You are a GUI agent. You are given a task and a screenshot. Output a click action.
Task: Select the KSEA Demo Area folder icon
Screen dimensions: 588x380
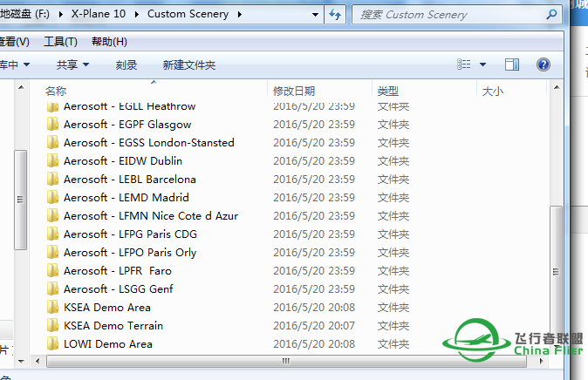coord(52,308)
